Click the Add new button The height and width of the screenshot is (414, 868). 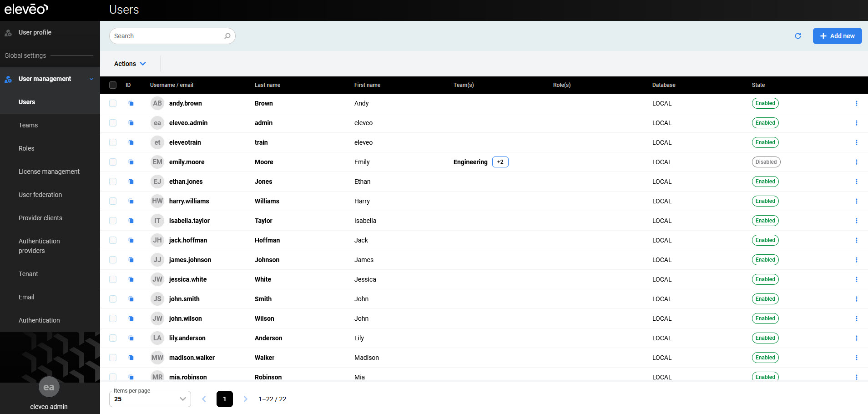(x=837, y=36)
